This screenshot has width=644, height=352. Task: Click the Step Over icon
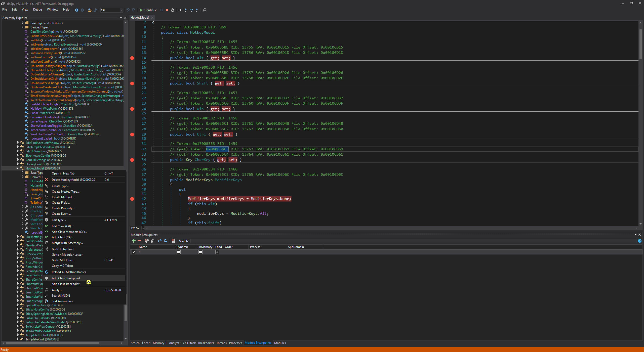191,10
